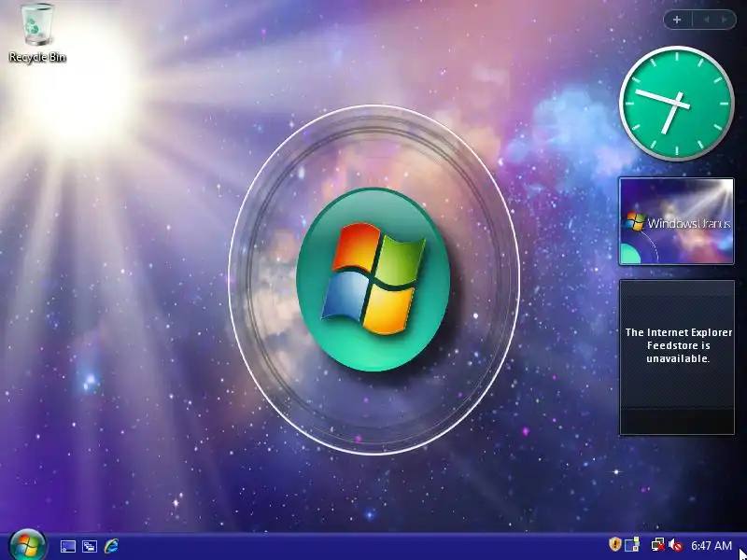Image resolution: width=747 pixels, height=560 pixels.
Task: Click the large Windows logo orb on the wallpaper
Action: [x=373, y=279]
